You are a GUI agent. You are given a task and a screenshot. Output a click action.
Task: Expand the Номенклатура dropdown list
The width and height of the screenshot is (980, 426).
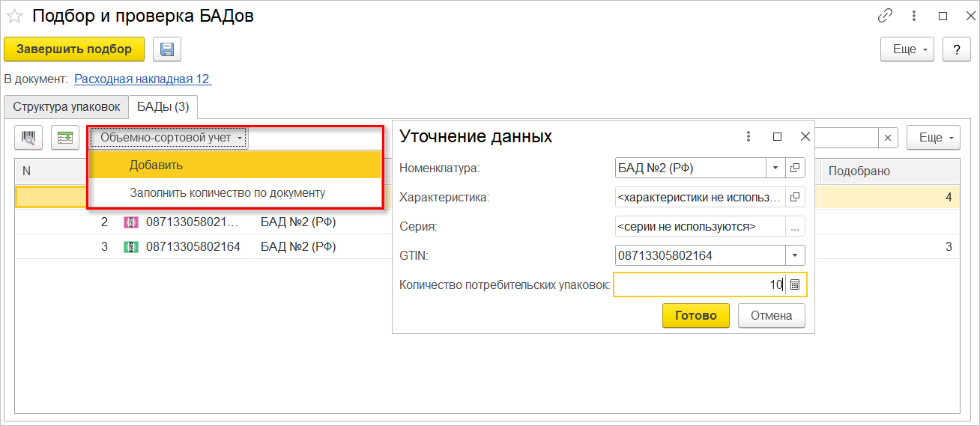pyautogui.click(x=775, y=168)
